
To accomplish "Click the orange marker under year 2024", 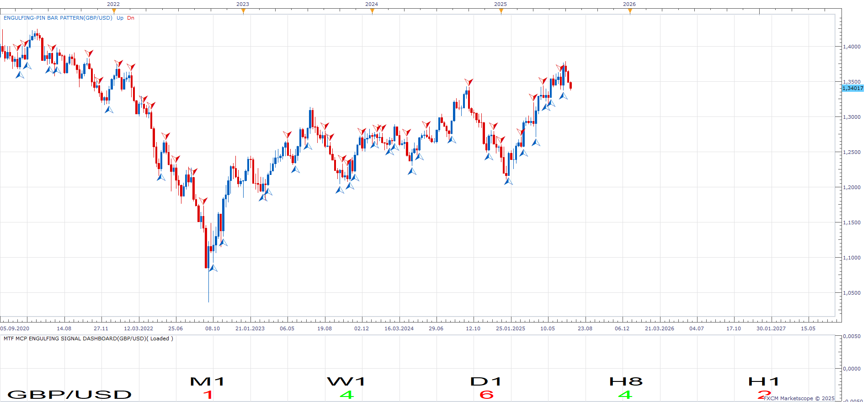I will click(372, 11).
